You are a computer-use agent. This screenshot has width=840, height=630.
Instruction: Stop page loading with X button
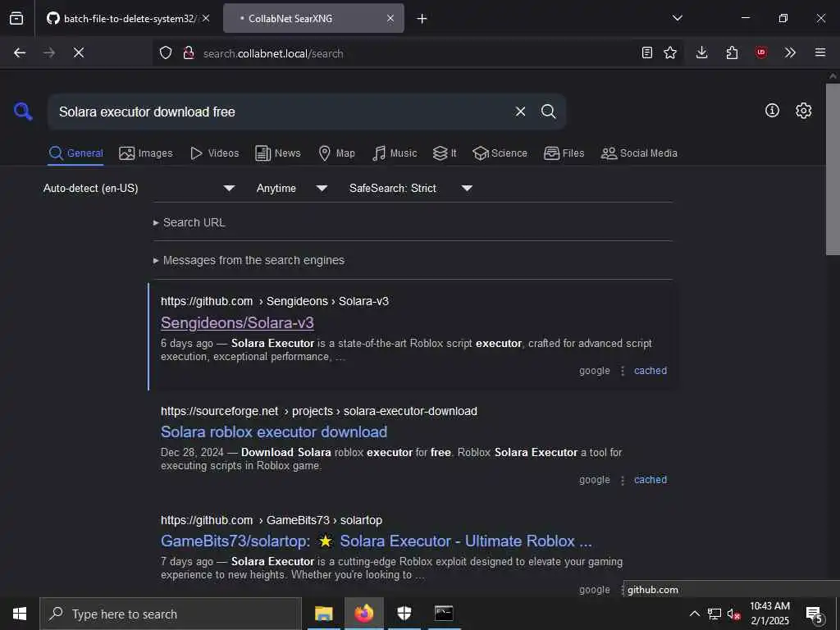pyautogui.click(x=79, y=52)
